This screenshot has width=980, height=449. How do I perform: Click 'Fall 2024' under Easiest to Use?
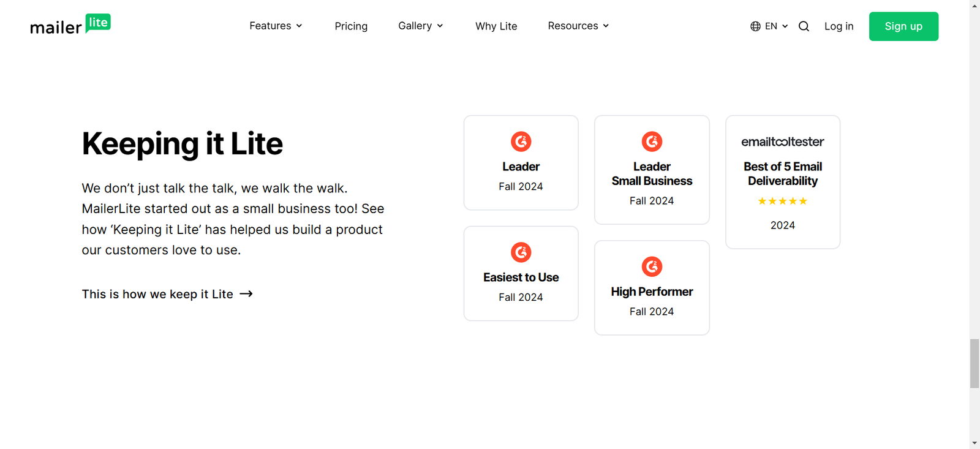[521, 297]
